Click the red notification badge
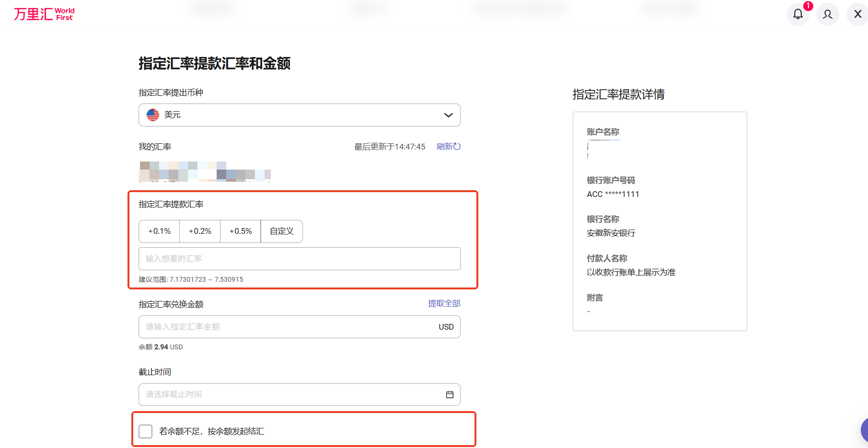The height and width of the screenshot is (448, 868). tap(808, 6)
